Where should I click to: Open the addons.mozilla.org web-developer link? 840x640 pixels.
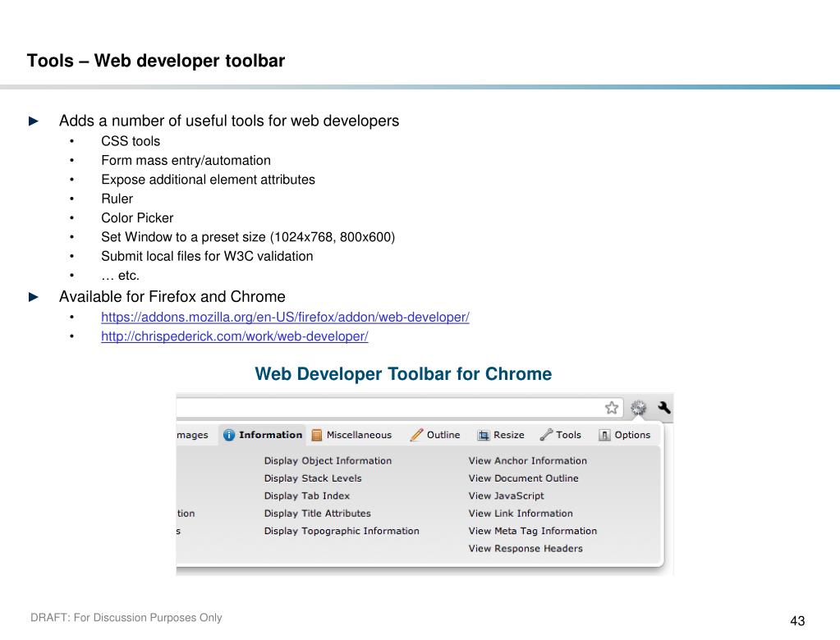click(x=285, y=318)
